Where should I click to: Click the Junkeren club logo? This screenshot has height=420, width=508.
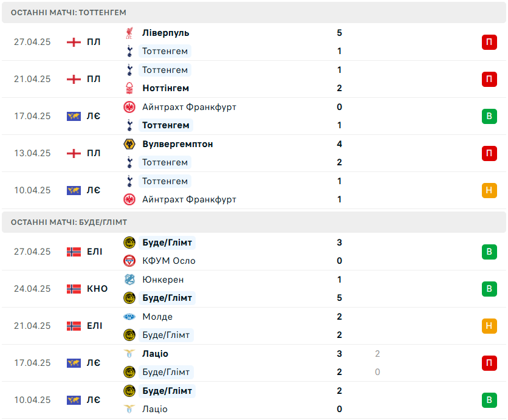pyautogui.click(x=129, y=280)
